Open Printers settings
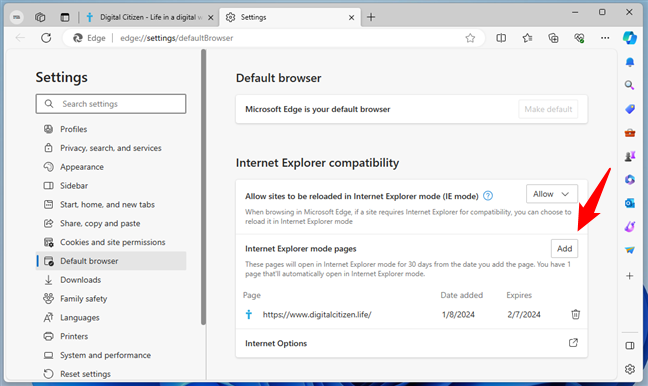The width and height of the screenshot is (648, 386). 111,336
